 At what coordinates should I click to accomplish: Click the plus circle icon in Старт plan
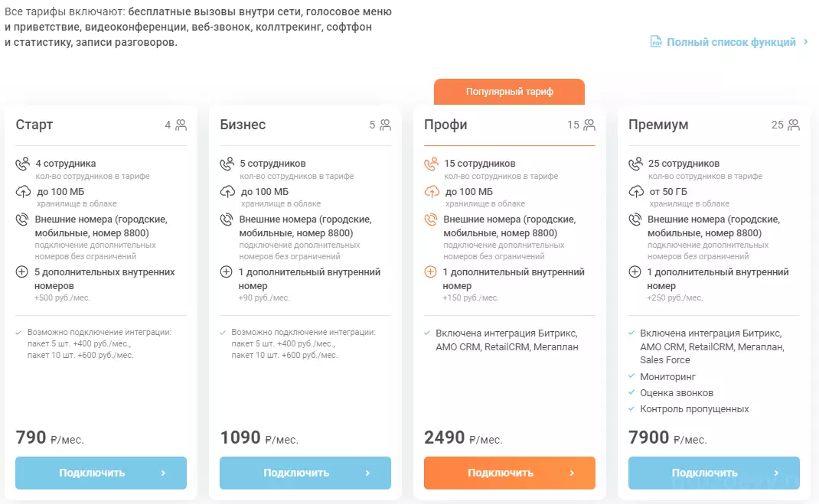[x=22, y=272]
